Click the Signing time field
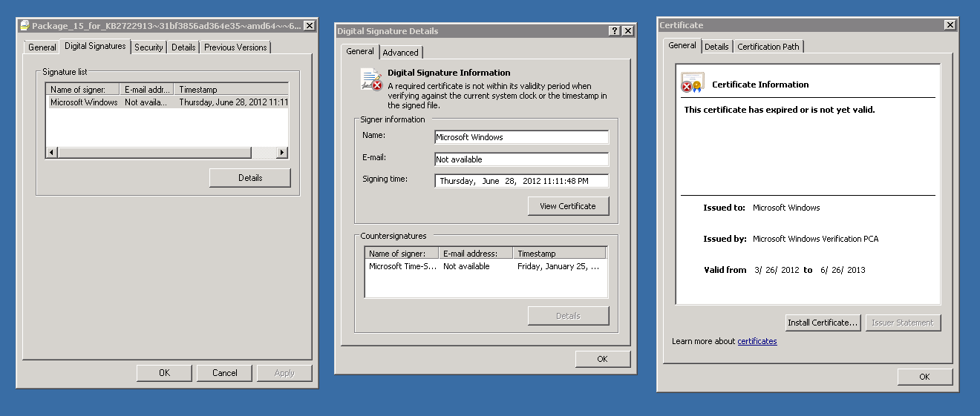This screenshot has width=980, height=416. (x=521, y=181)
